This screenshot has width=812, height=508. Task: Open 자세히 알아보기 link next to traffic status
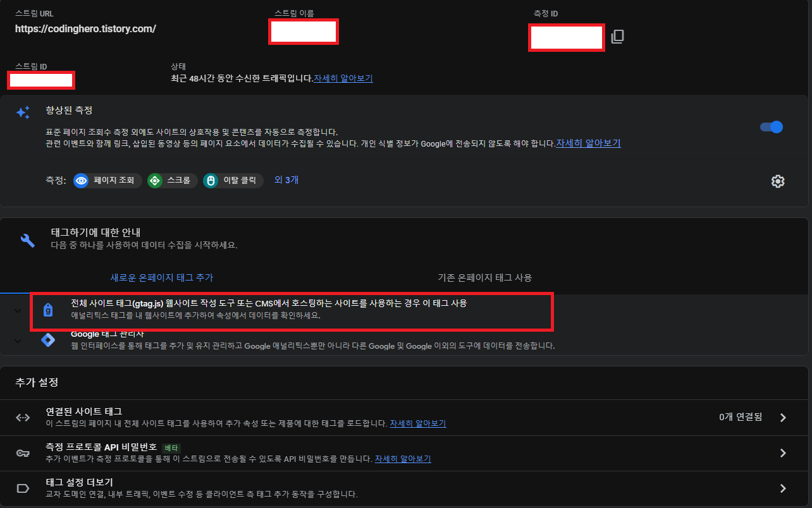click(x=343, y=78)
